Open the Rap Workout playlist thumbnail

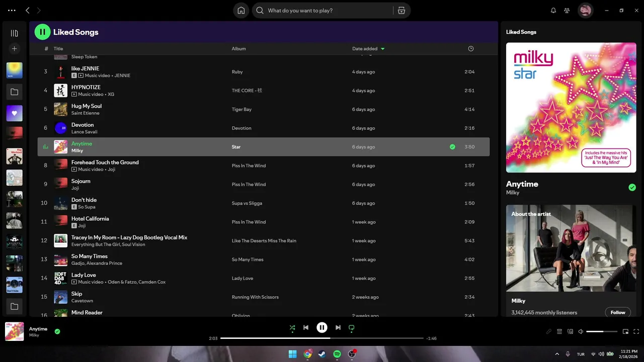(x=14, y=156)
